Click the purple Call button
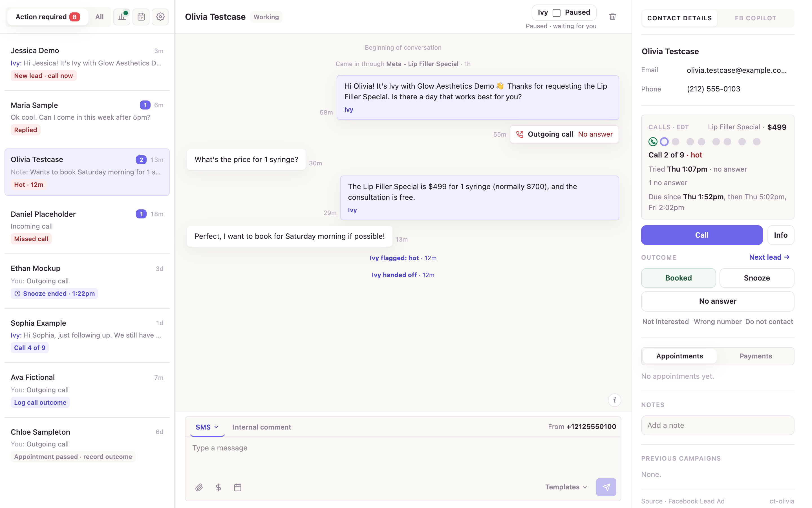 click(x=701, y=235)
